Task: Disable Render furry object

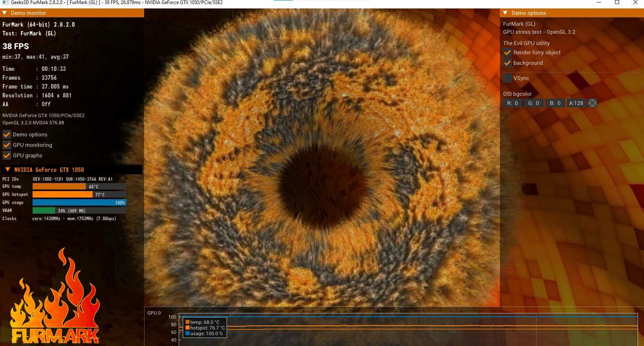Action: (508, 52)
